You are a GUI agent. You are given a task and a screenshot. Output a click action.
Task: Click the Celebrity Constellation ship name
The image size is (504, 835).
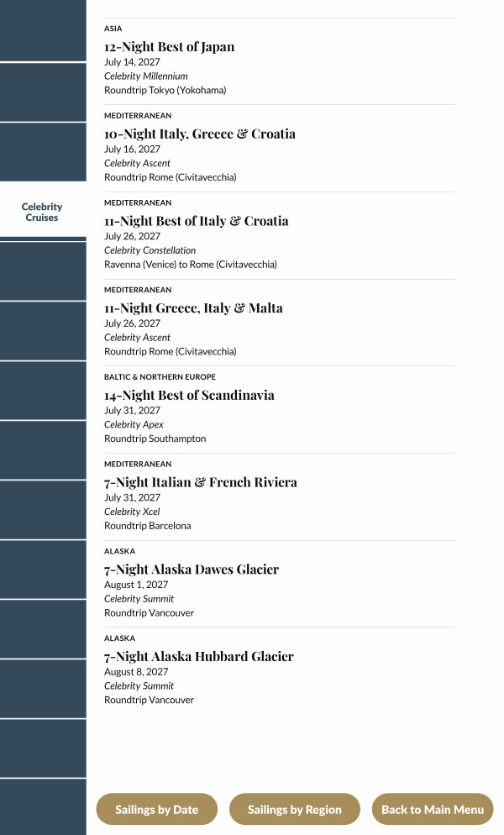coord(150,250)
